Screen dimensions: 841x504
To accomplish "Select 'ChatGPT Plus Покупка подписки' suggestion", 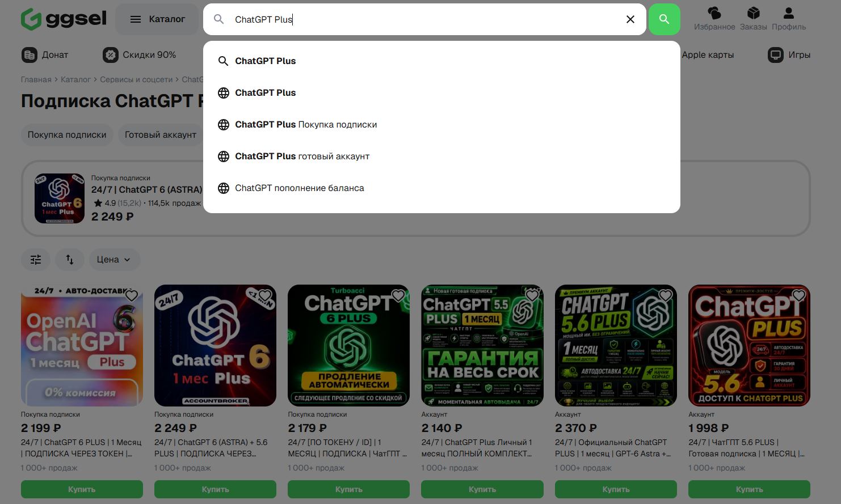I will point(441,125).
